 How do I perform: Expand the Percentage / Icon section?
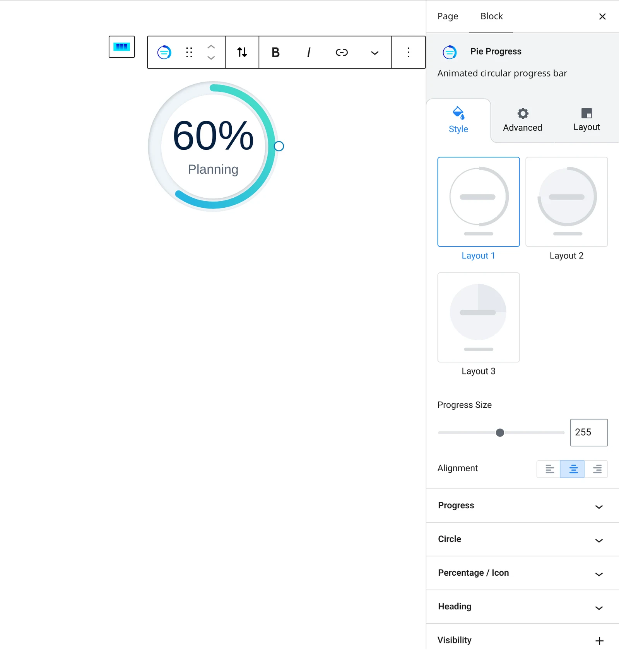[522, 573]
